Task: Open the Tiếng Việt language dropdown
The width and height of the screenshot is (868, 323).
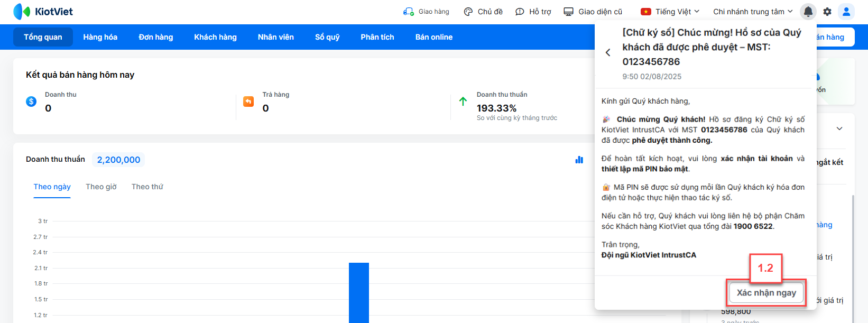Action: (x=677, y=12)
